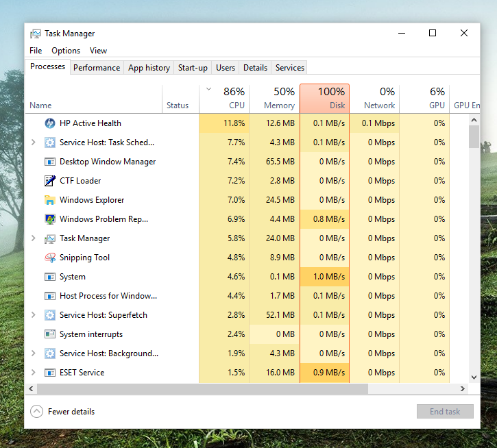Expand Service Host: Background process group
497x448 pixels.
tap(34, 353)
